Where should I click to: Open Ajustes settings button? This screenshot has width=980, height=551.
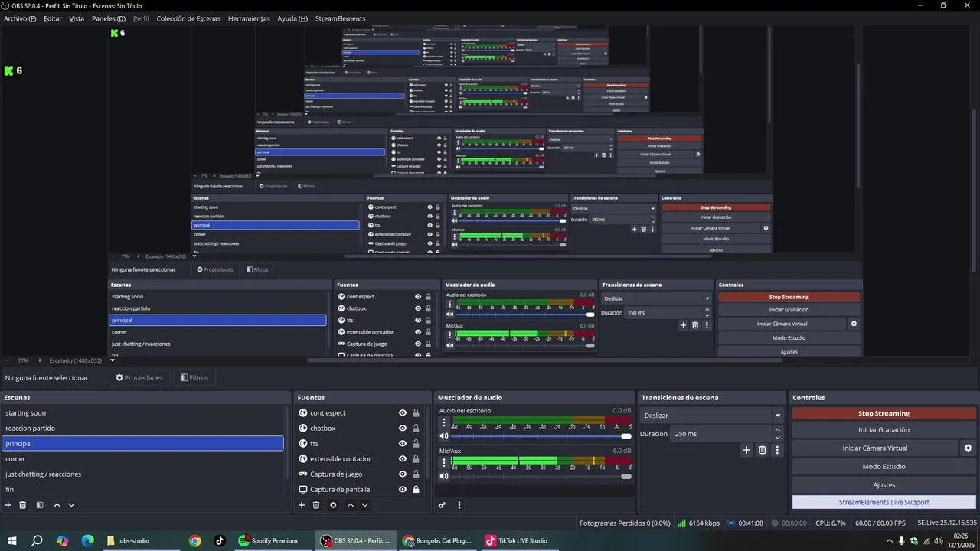pyautogui.click(x=884, y=485)
